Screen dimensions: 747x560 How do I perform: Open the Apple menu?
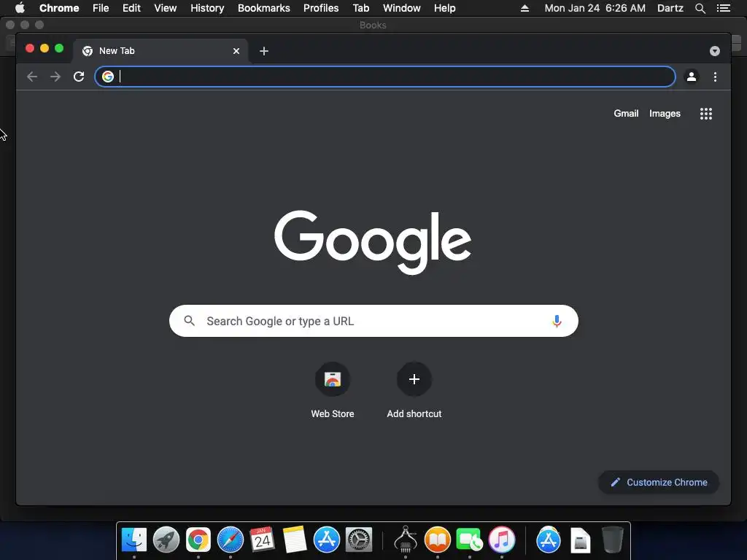(20, 8)
